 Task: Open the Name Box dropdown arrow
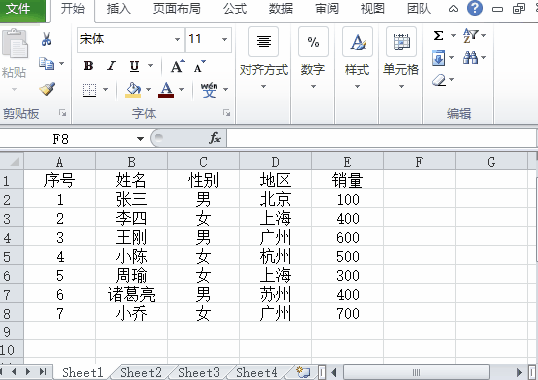point(140,139)
